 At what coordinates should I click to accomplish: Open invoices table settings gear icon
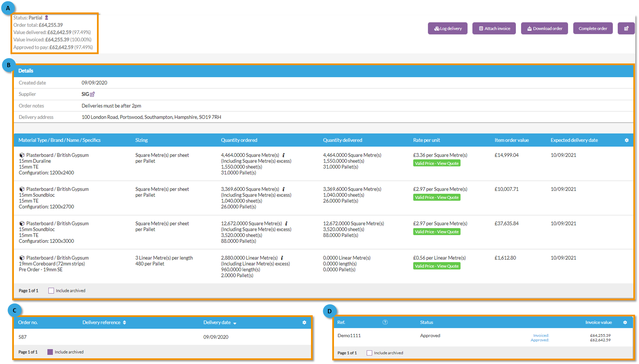click(625, 322)
